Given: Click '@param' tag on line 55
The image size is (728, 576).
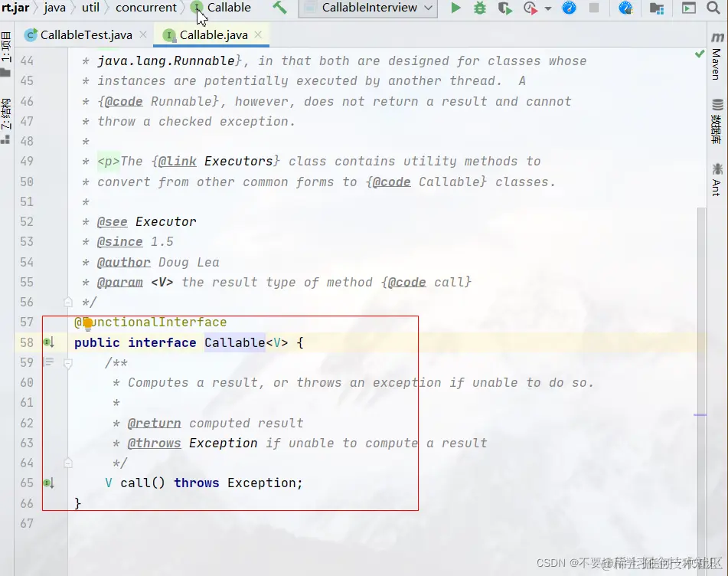Looking at the screenshot, I should click(x=119, y=283).
